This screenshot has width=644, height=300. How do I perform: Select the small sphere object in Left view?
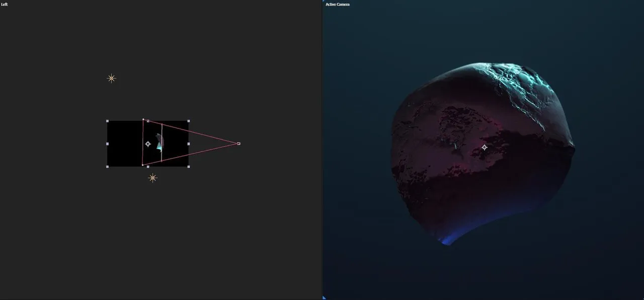coord(159,142)
